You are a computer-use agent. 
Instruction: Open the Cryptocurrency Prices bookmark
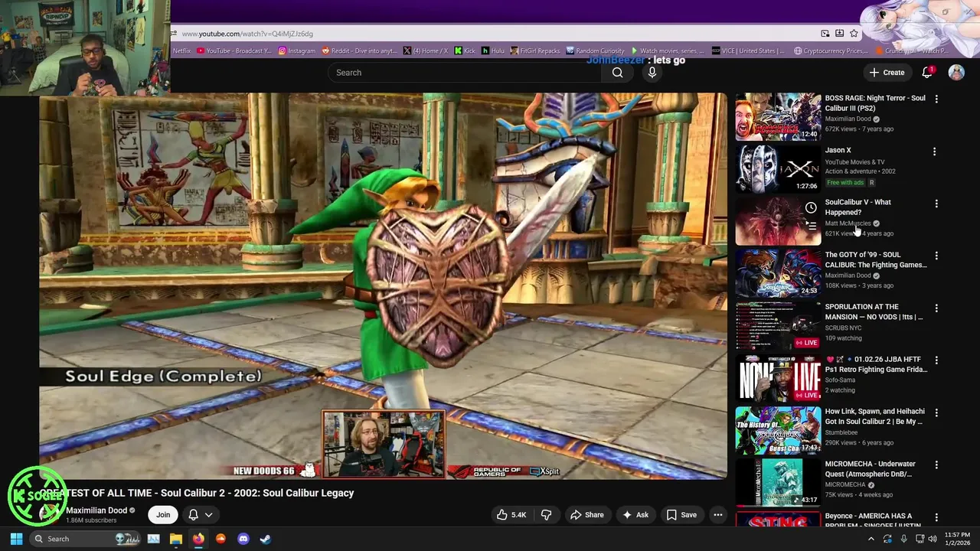831,51
